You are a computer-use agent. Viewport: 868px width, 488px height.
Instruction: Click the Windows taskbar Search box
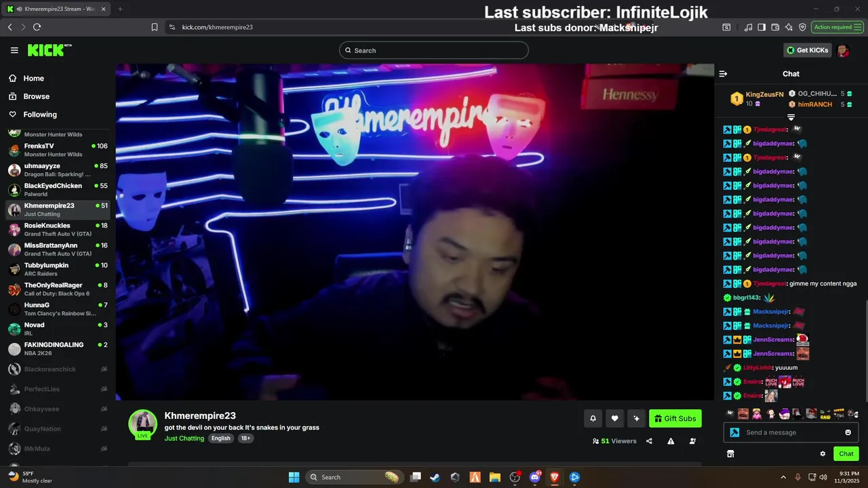coord(354,477)
